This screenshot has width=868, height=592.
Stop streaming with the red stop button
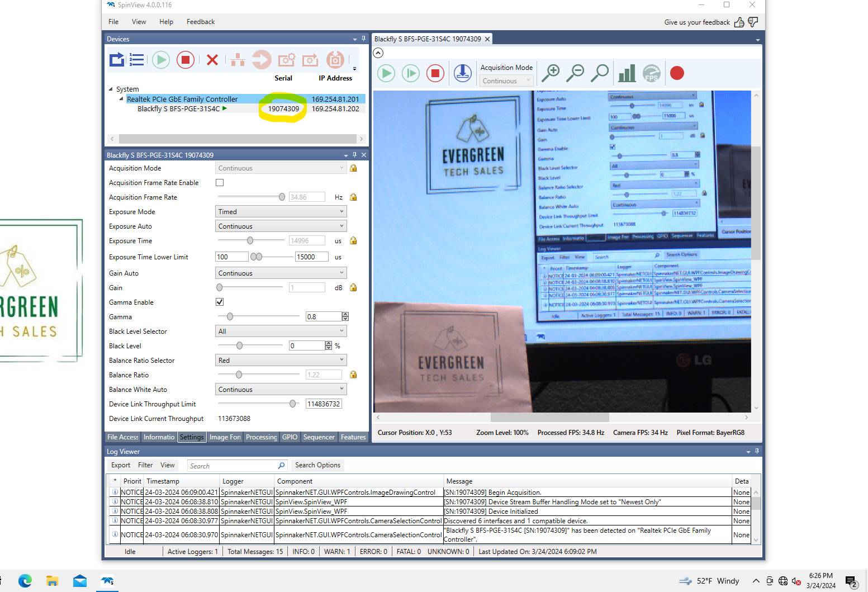[435, 73]
